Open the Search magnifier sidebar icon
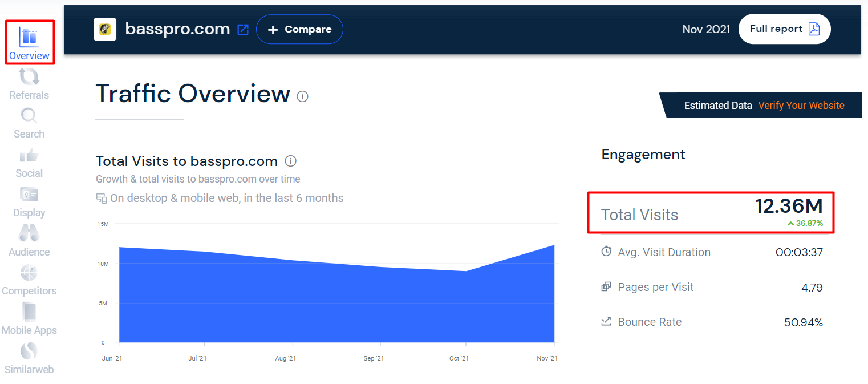Image resolution: width=868 pixels, height=384 pixels. click(29, 116)
